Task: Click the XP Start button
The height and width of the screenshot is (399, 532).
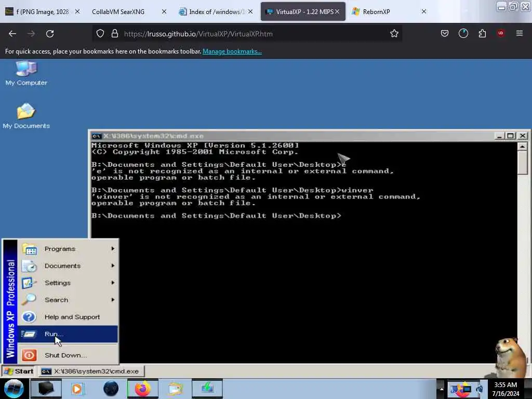Action: [19, 371]
